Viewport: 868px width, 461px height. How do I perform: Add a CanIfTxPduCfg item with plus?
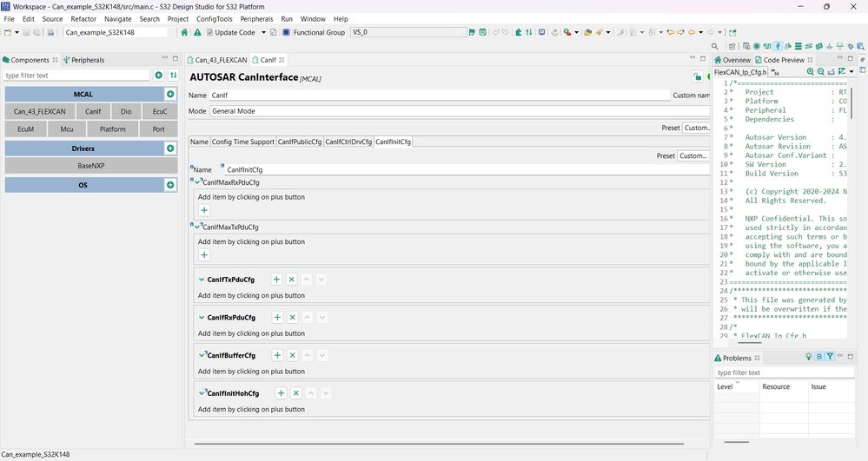[277, 280]
